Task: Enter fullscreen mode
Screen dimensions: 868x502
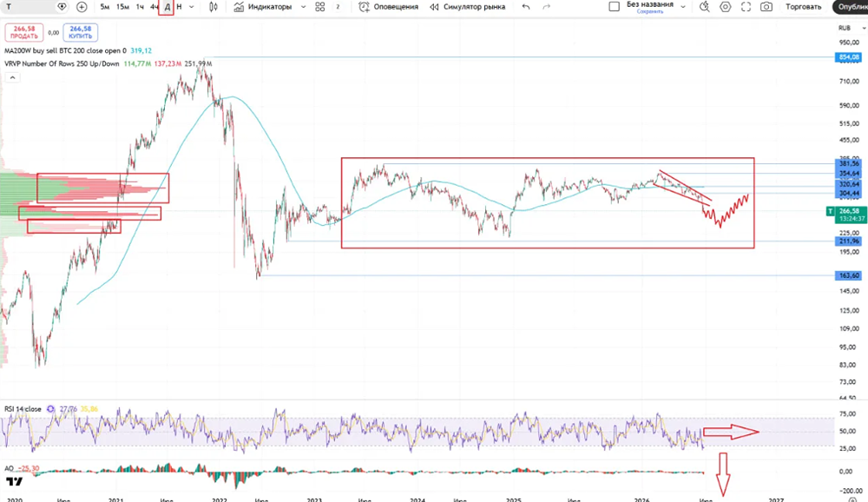Action: 746,7
